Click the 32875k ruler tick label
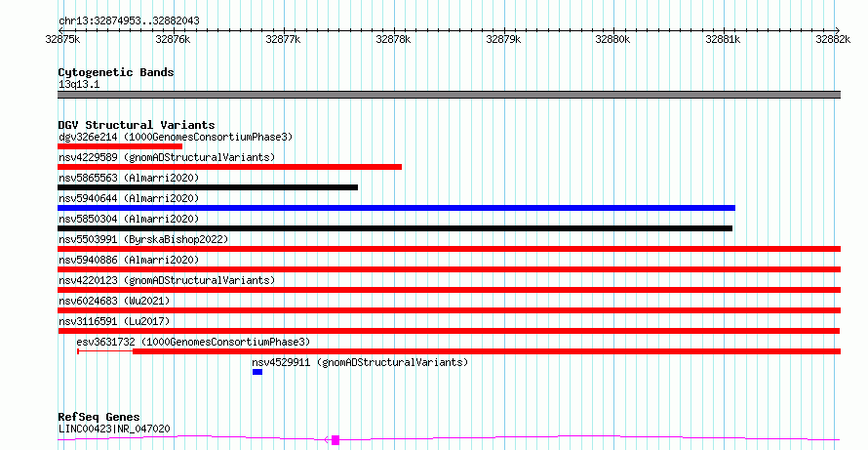 (62, 39)
